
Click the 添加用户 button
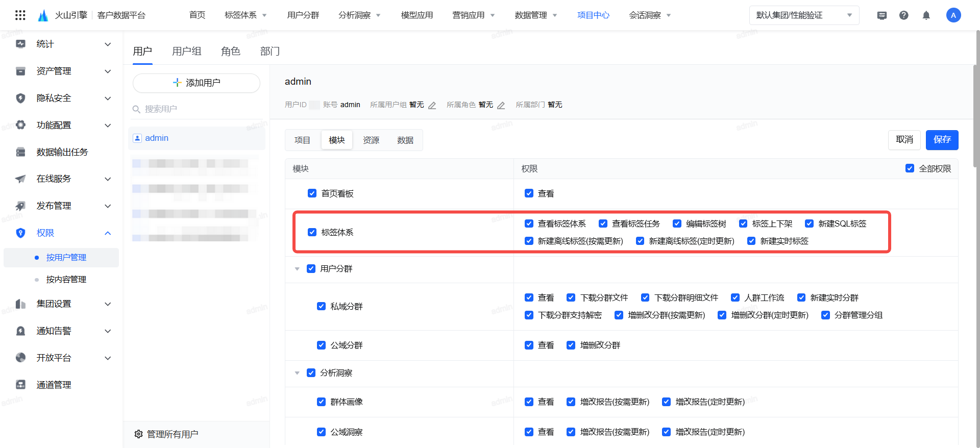[x=197, y=83]
